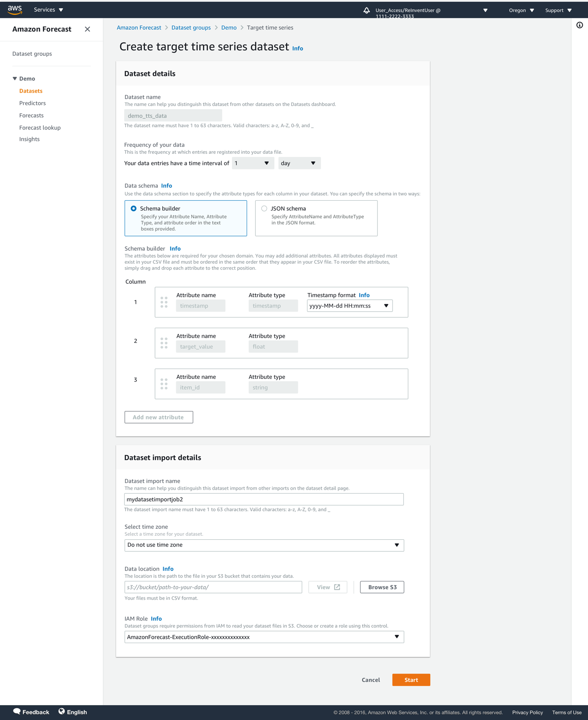This screenshot has height=720, width=588.
Task: Open the Schema builder Info link
Action: point(175,249)
